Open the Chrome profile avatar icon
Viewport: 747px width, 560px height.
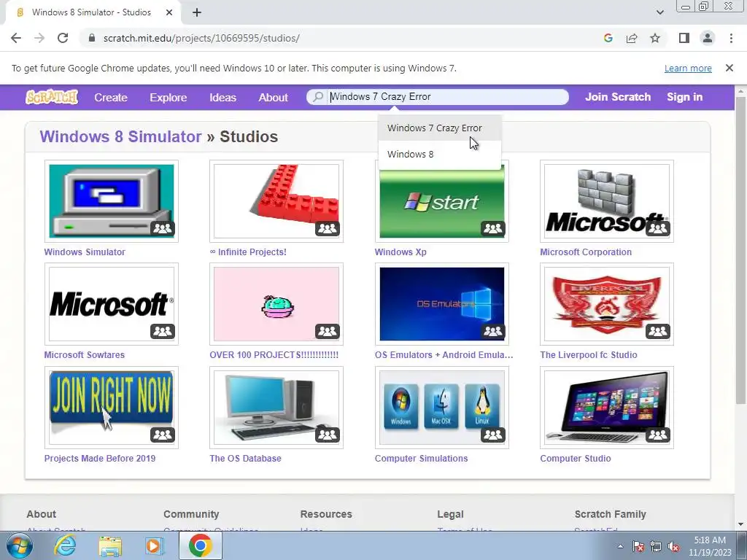pos(708,38)
